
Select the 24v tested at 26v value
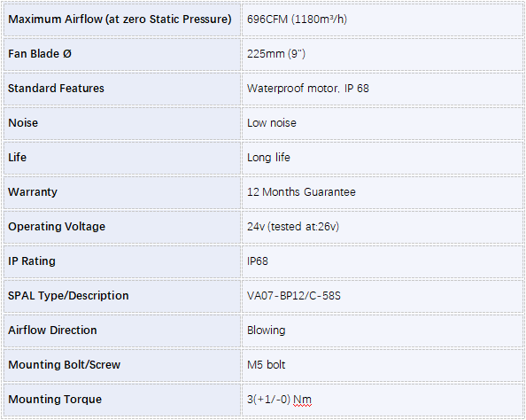(x=293, y=227)
